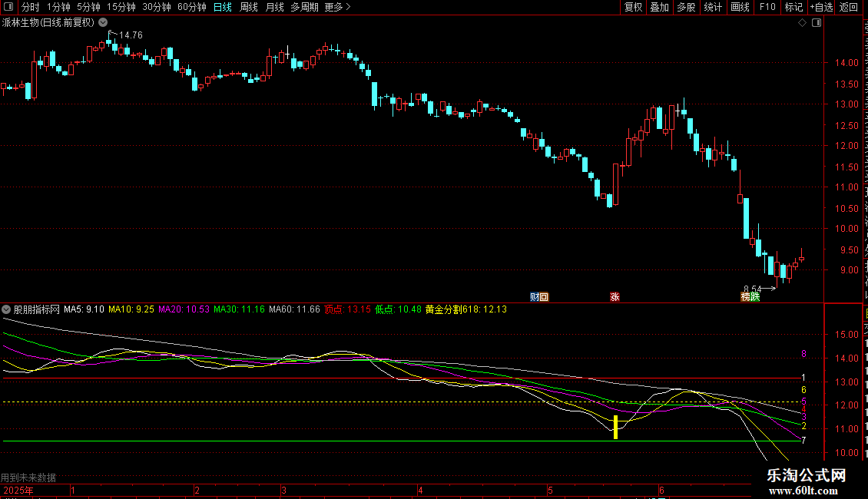Click the MA30: 11.16 value

click(x=239, y=309)
